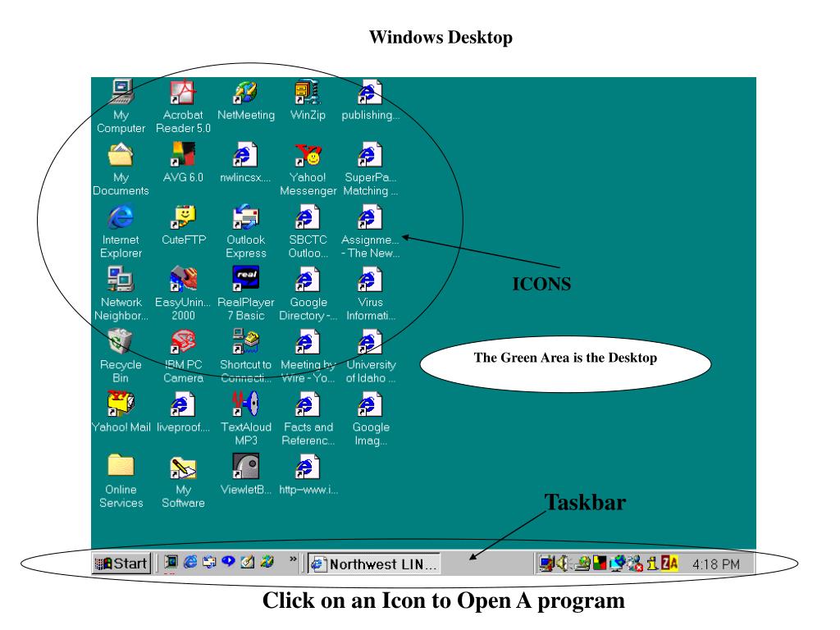This screenshot has height=630, width=840.
Task: Open the ZoneAlarm ZA tray icon
Action: [x=669, y=564]
